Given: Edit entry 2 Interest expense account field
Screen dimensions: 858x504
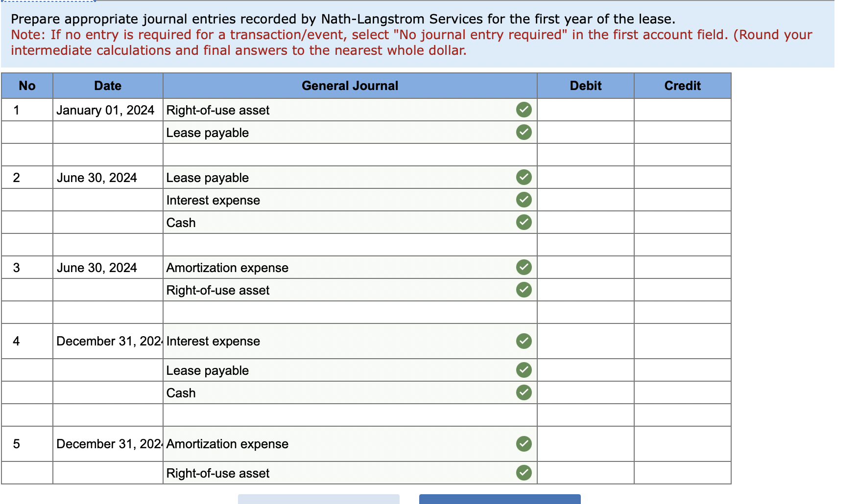Looking at the screenshot, I should pyautogui.click(x=350, y=200).
